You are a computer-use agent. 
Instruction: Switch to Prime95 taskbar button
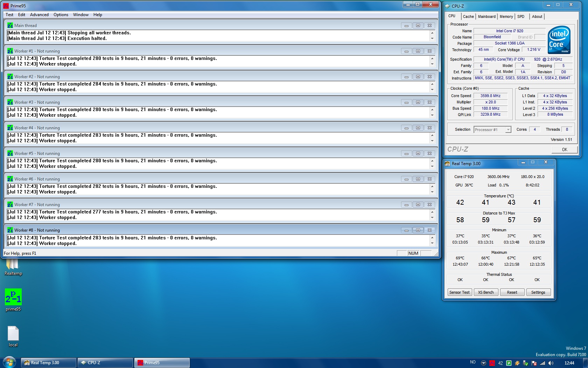pyautogui.click(x=162, y=363)
